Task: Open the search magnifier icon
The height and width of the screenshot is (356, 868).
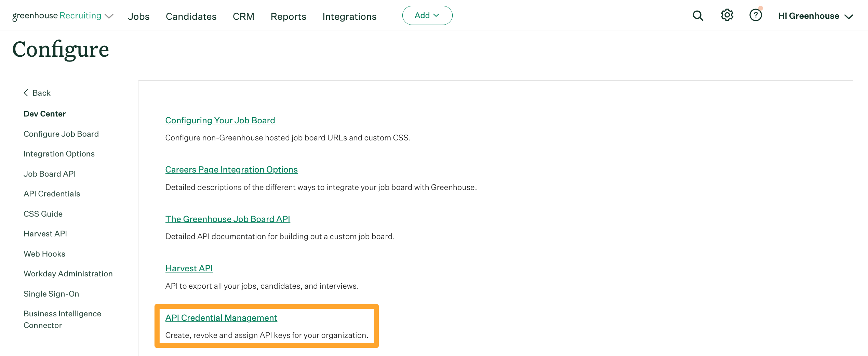Action: (698, 15)
